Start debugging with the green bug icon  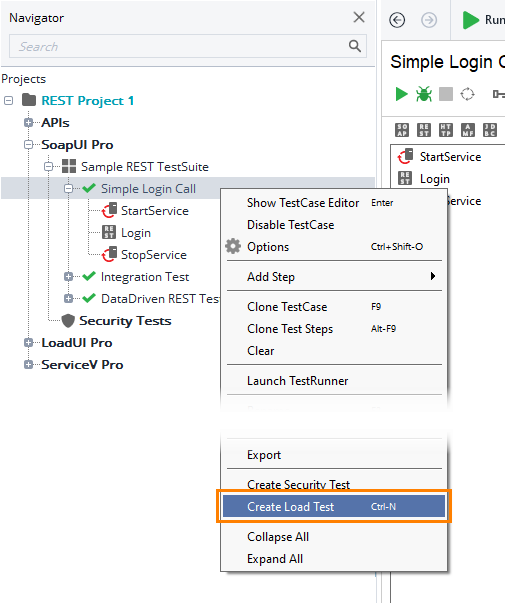[x=423, y=94]
